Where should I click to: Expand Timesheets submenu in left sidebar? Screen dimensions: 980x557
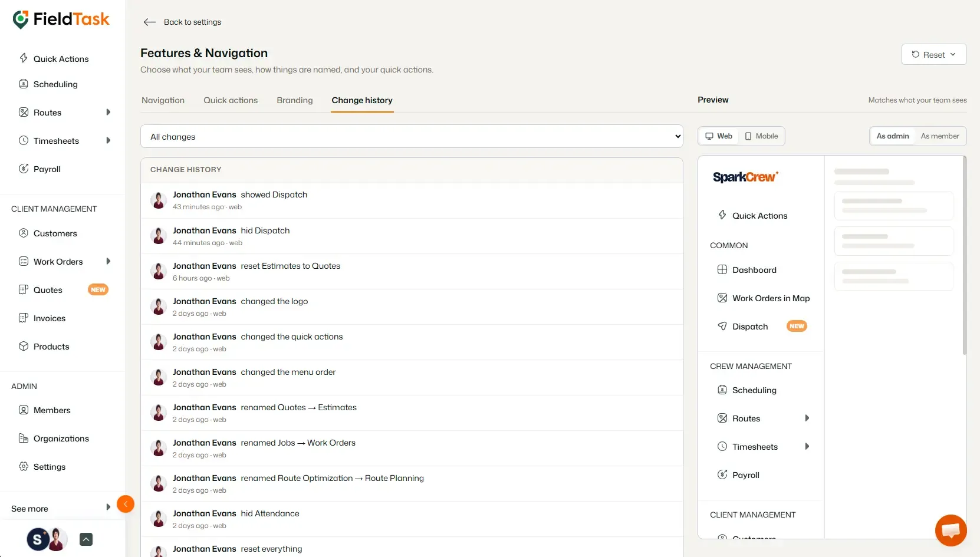click(x=108, y=140)
